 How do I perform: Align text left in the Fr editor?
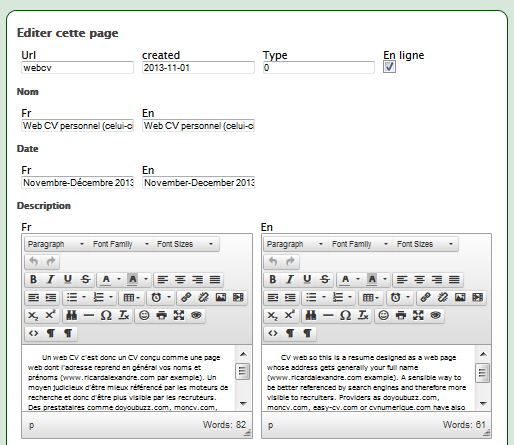tap(163, 279)
